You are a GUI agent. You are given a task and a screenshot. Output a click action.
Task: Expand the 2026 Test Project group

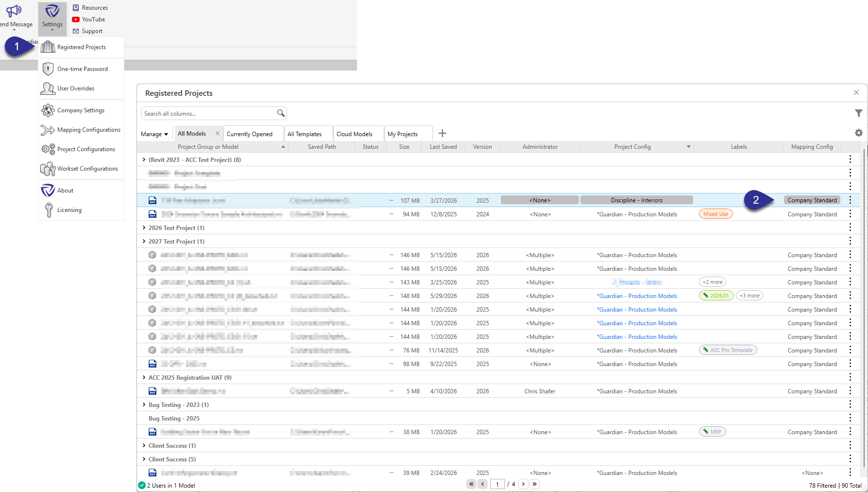[x=144, y=228]
